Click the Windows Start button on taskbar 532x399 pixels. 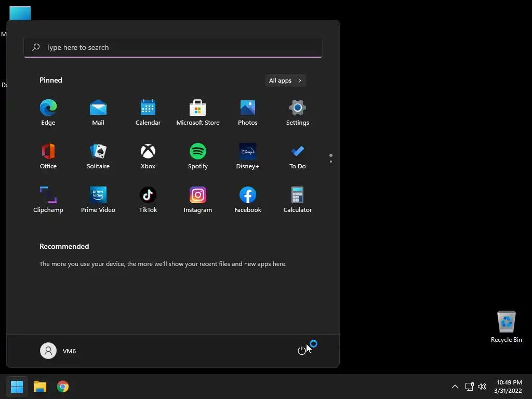(17, 387)
